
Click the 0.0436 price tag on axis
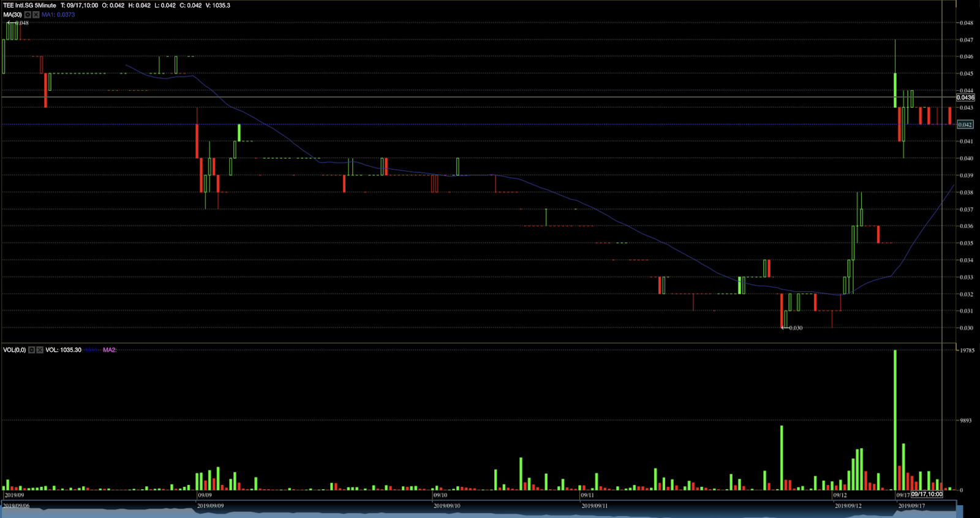click(x=965, y=97)
